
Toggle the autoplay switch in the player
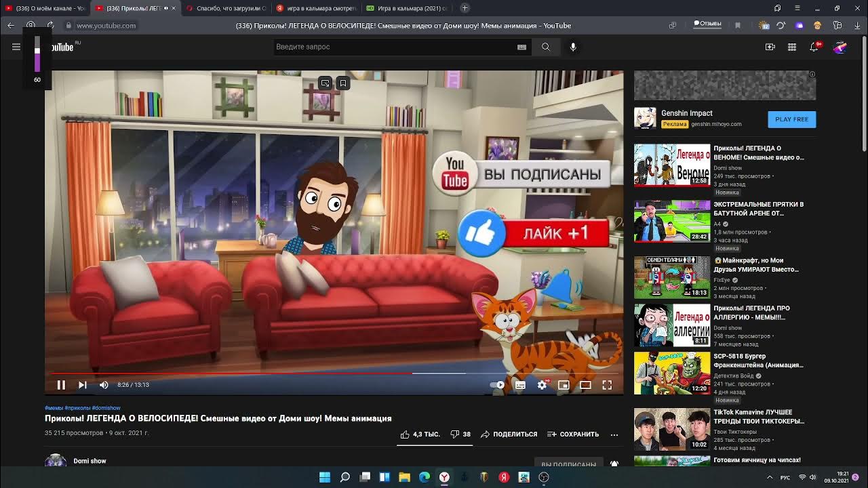[x=498, y=385]
